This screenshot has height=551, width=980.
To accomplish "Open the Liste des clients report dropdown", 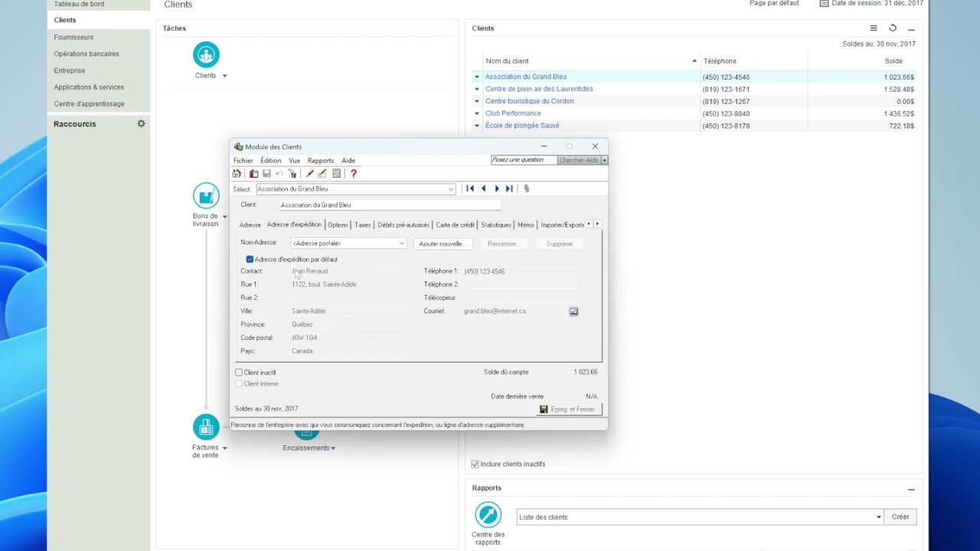I will point(878,517).
